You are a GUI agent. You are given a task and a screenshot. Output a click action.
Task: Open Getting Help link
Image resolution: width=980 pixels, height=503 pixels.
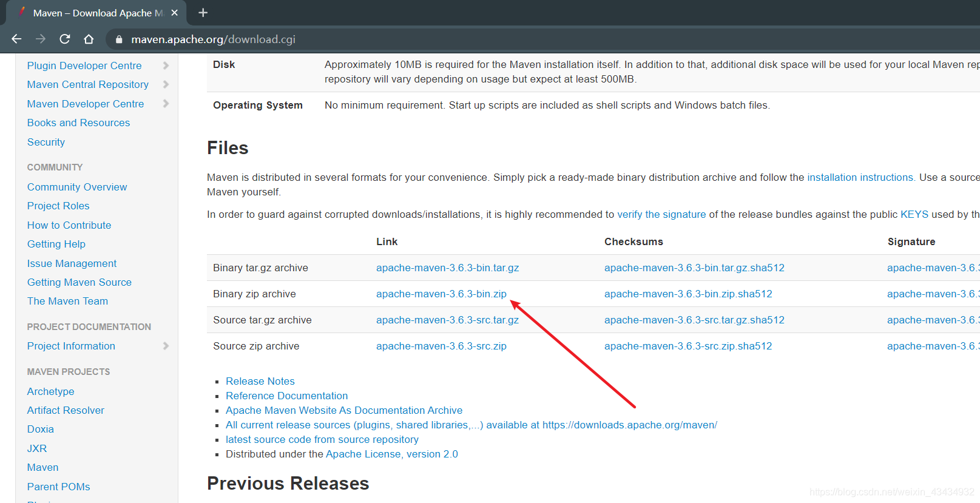pyautogui.click(x=56, y=244)
